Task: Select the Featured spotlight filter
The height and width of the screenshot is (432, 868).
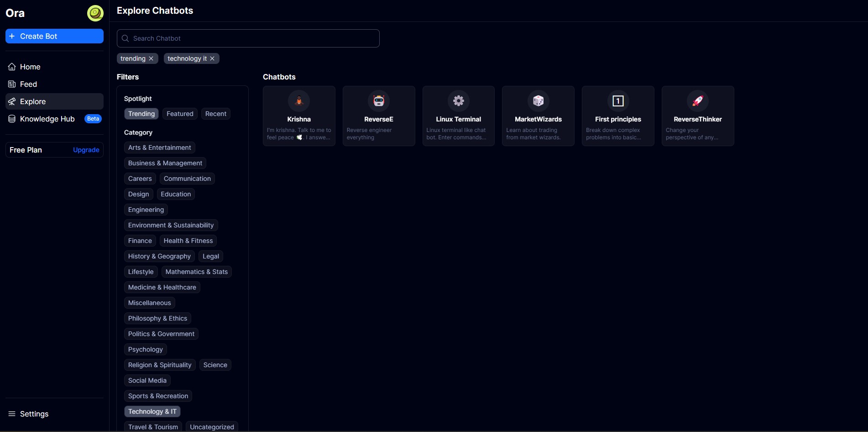Action: (180, 114)
